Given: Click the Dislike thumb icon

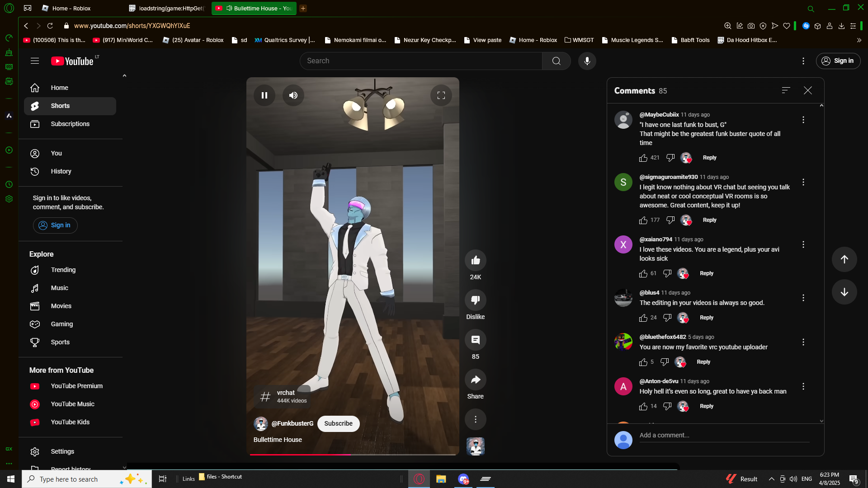Looking at the screenshot, I should pos(475,300).
